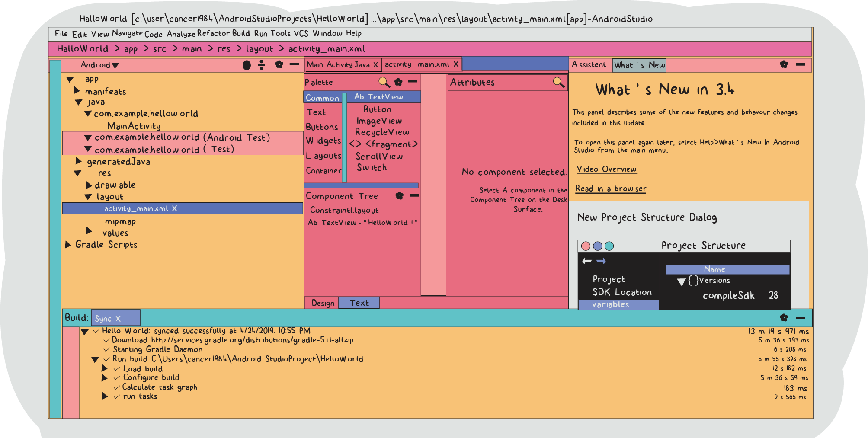
Task: Minimize the Palette panel
Action: point(413,81)
